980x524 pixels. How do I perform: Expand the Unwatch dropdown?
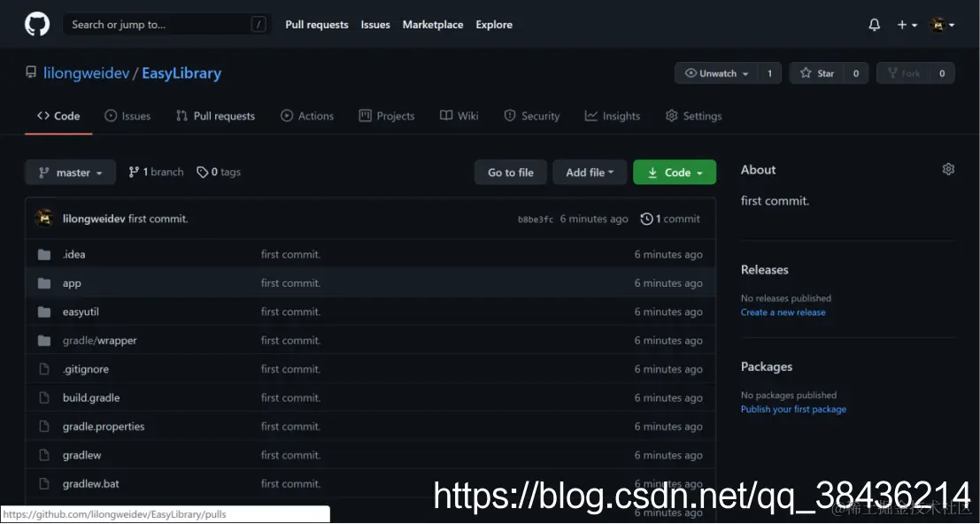pos(716,73)
